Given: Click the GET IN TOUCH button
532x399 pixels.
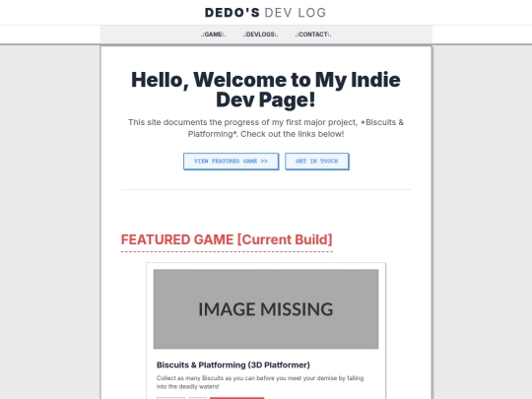Looking at the screenshot, I should pyautogui.click(x=317, y=162).
